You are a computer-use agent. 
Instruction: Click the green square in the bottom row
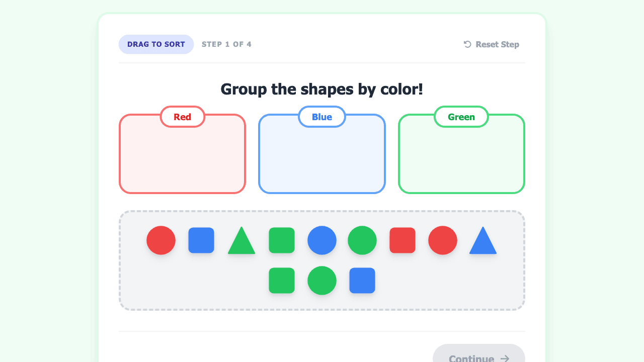pyautogui.click(x=282, y=281)
